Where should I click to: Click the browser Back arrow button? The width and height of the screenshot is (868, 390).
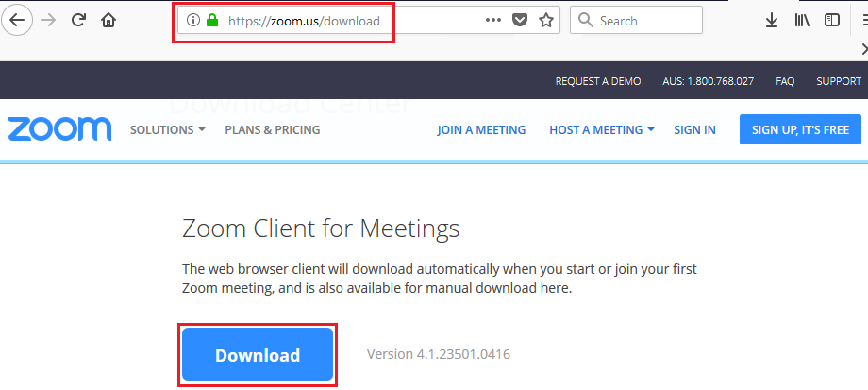[18, 20]
